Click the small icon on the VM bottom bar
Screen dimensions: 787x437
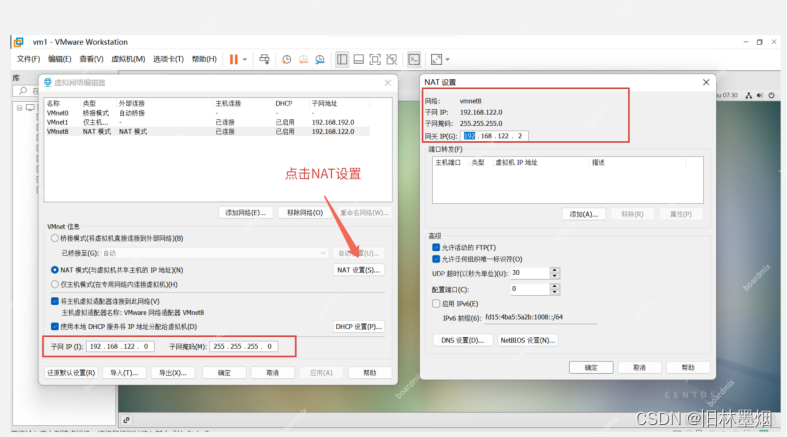126,420
